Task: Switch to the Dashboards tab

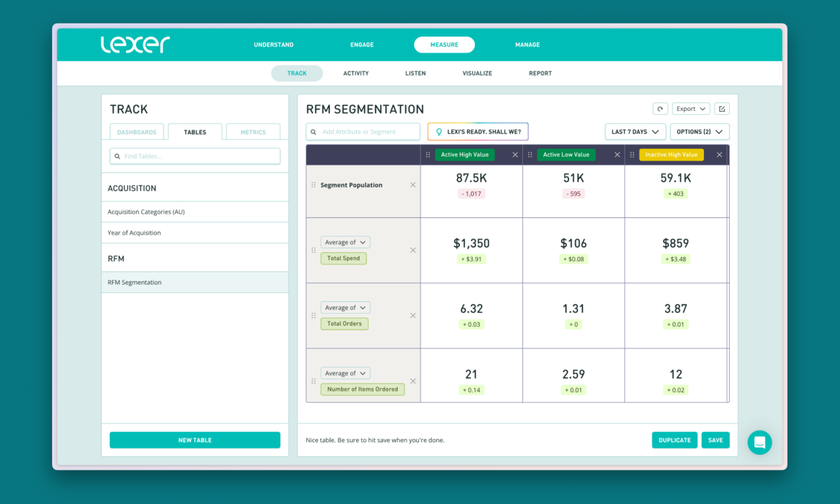Action: (137, 132)
